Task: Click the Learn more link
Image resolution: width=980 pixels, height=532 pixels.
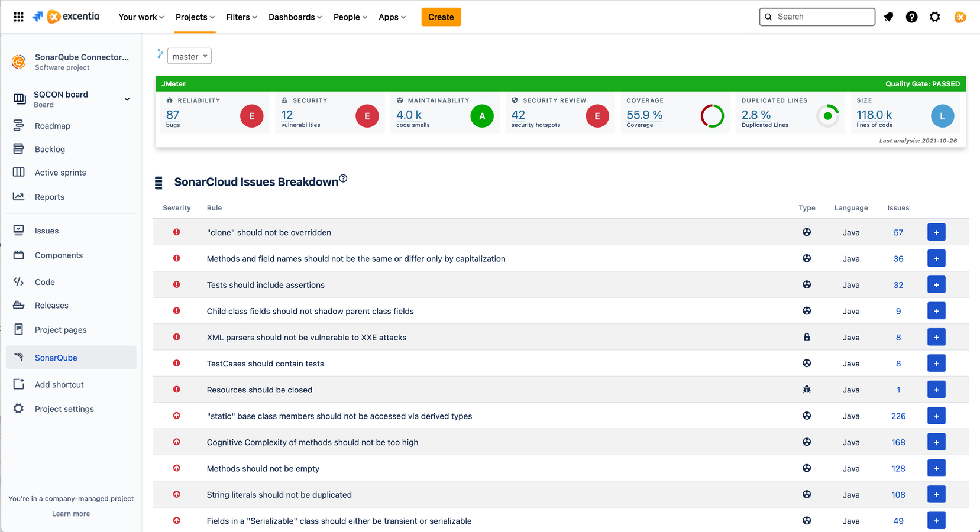Action: pyautogui.click(x=71, y=514)
